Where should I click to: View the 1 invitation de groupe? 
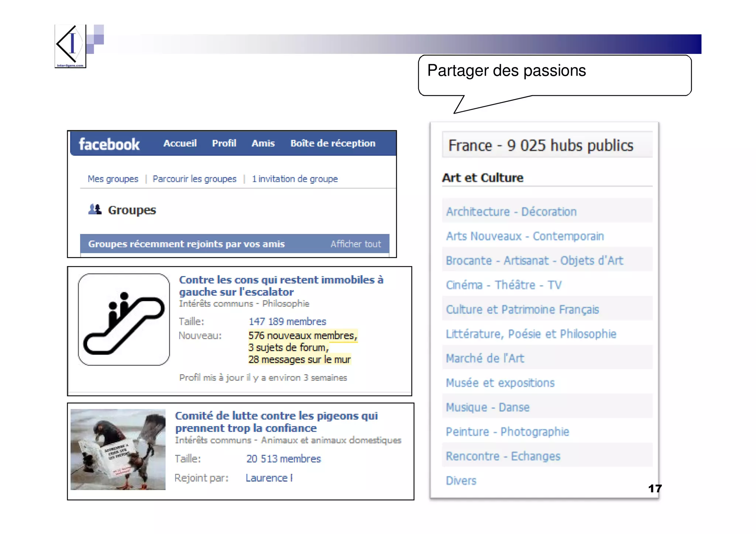tap(295, 179)
